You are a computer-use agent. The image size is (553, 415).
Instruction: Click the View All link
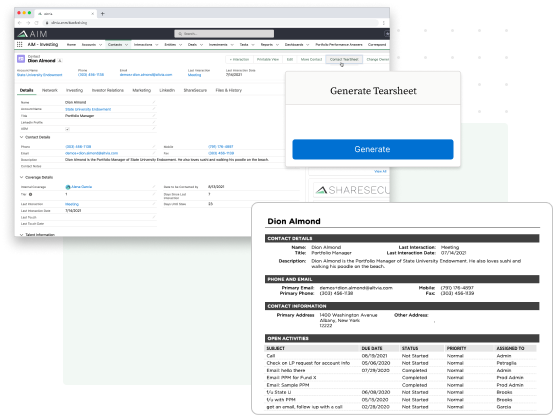tap(380, 171)
